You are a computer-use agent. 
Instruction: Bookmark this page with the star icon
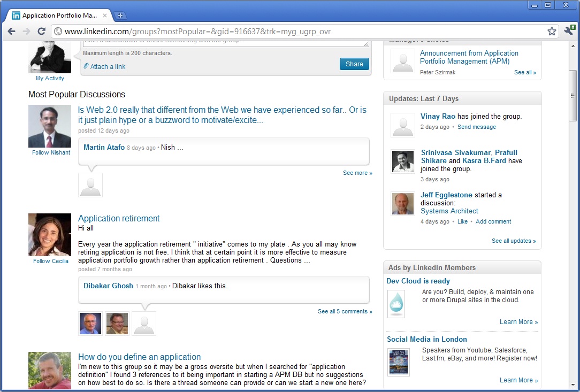pos(552,32)
